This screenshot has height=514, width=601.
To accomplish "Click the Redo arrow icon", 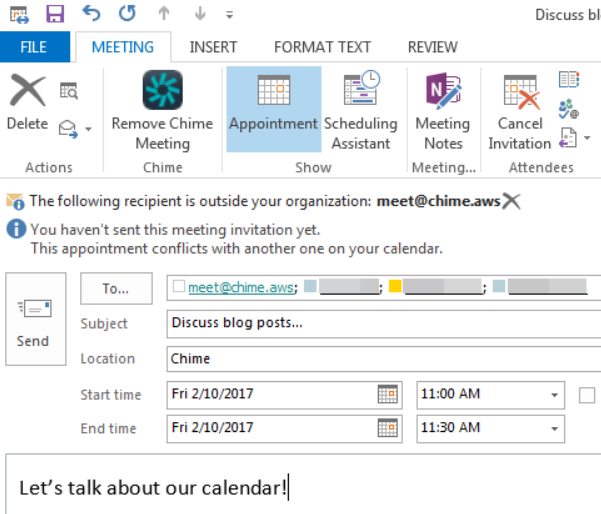I will coord(127,14).
